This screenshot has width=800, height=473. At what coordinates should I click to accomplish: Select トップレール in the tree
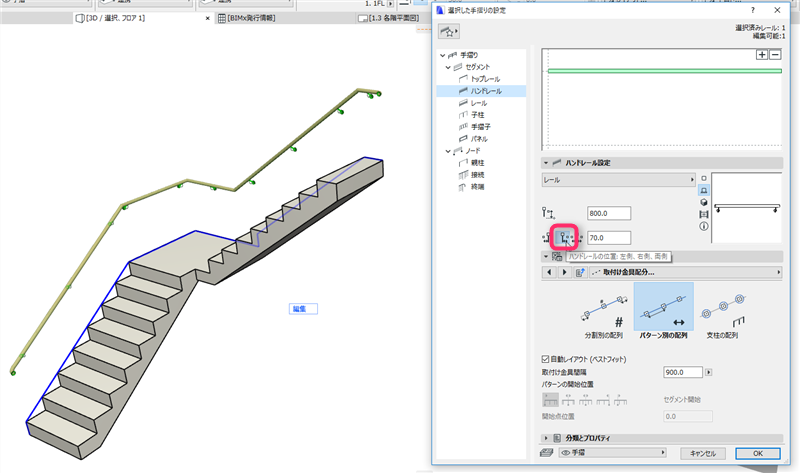(485, 79)
